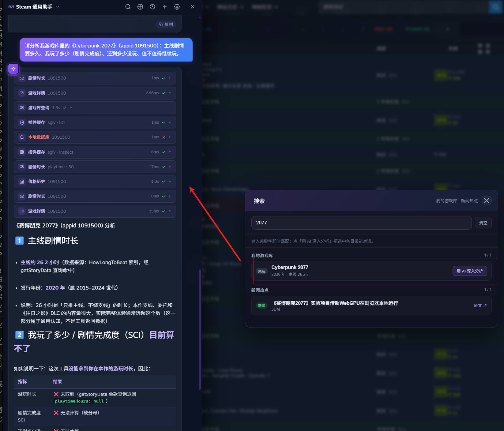Close the Steam assistant panel

click(x=193, y=7)
